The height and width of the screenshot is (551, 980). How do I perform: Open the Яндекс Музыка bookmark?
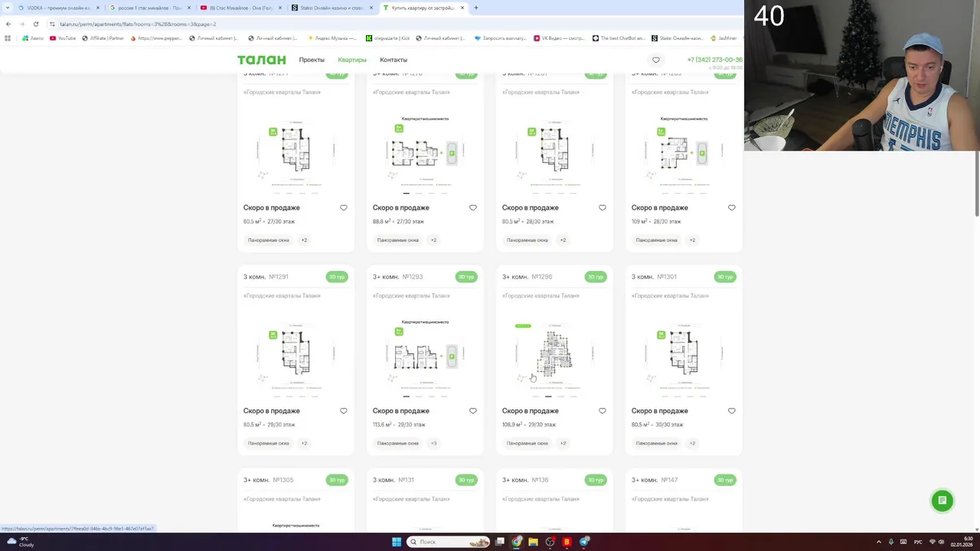coord(332,37)
